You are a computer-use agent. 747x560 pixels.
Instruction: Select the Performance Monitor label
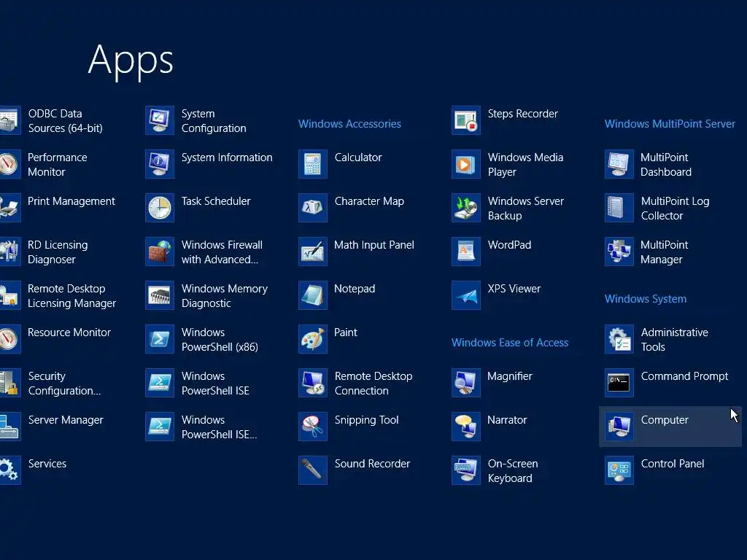[57, 165]
